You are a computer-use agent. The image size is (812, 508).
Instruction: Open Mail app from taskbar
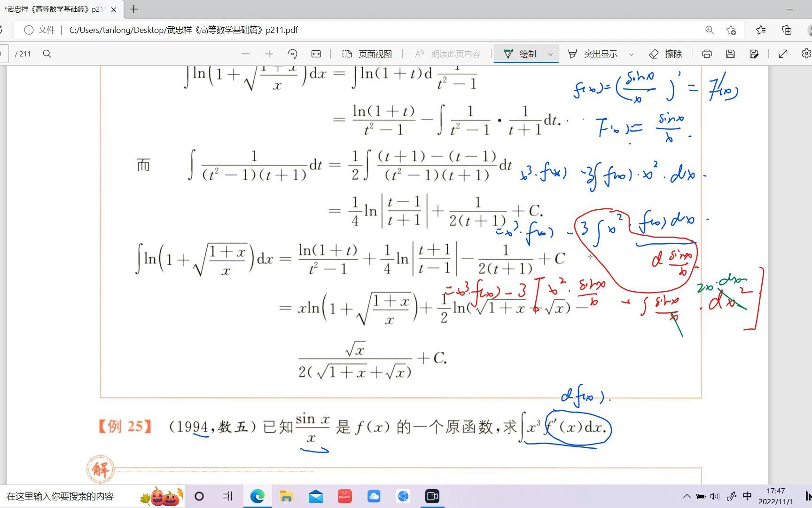316,496
